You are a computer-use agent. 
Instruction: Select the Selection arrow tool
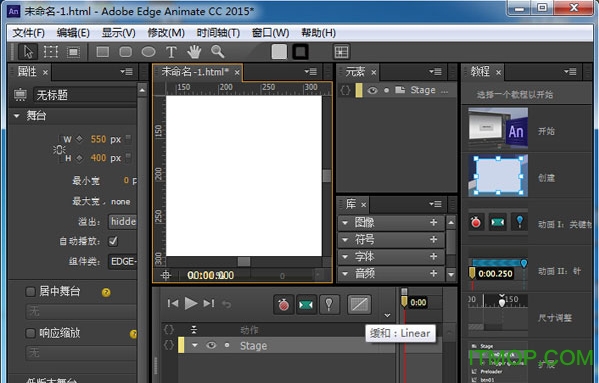[28, 52]
